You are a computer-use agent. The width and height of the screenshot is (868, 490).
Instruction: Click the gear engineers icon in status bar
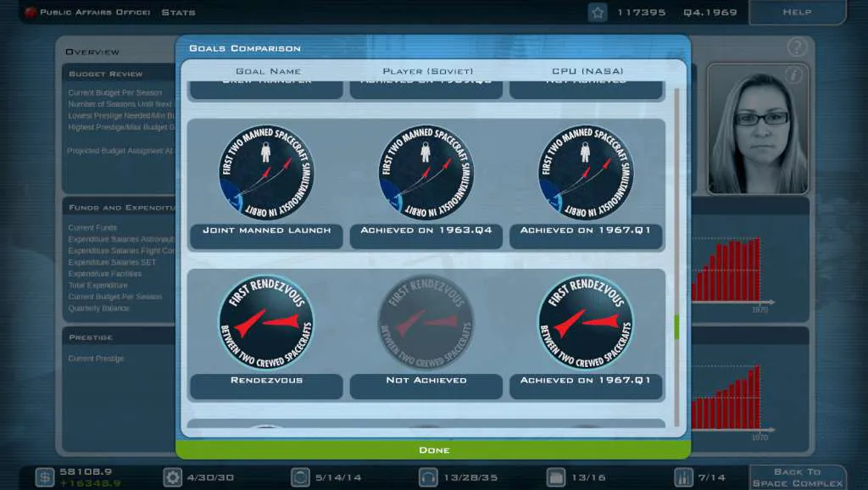pos(172,476)
